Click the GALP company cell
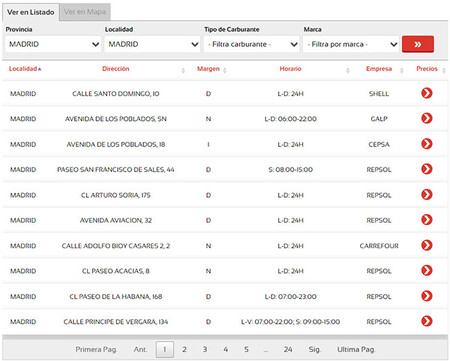The width and height of the screenshot is (450, 361). (x=379, y=119)
